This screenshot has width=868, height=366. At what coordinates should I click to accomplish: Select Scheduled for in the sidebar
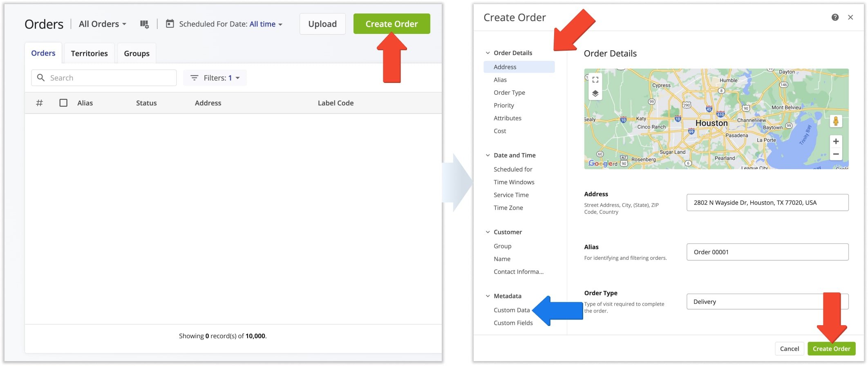click(x=513, y=169)
